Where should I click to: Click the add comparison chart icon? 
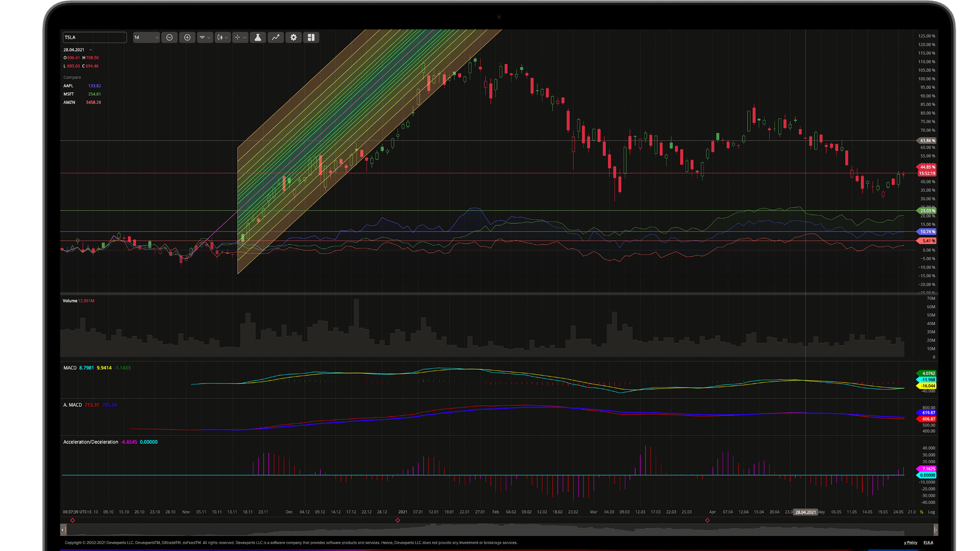coord(275,37)
